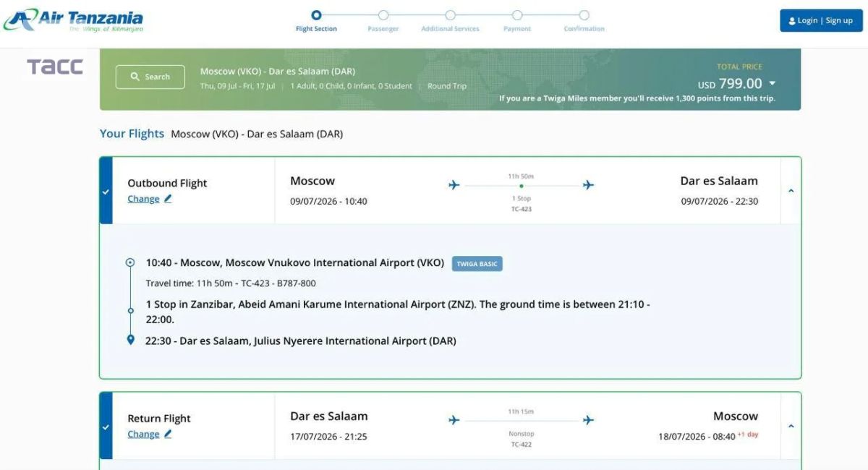Click the TWIGA BASIC fare badge
The width and height of the screenshot is (868, 470).
[x=477, y=264]
